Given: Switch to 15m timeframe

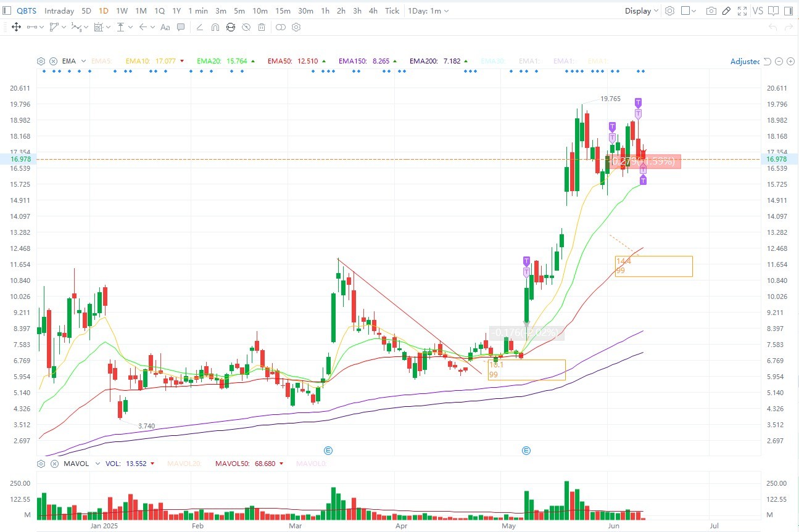Looking at the screenshot, I should pyautogui.click(x=283, y=10).
